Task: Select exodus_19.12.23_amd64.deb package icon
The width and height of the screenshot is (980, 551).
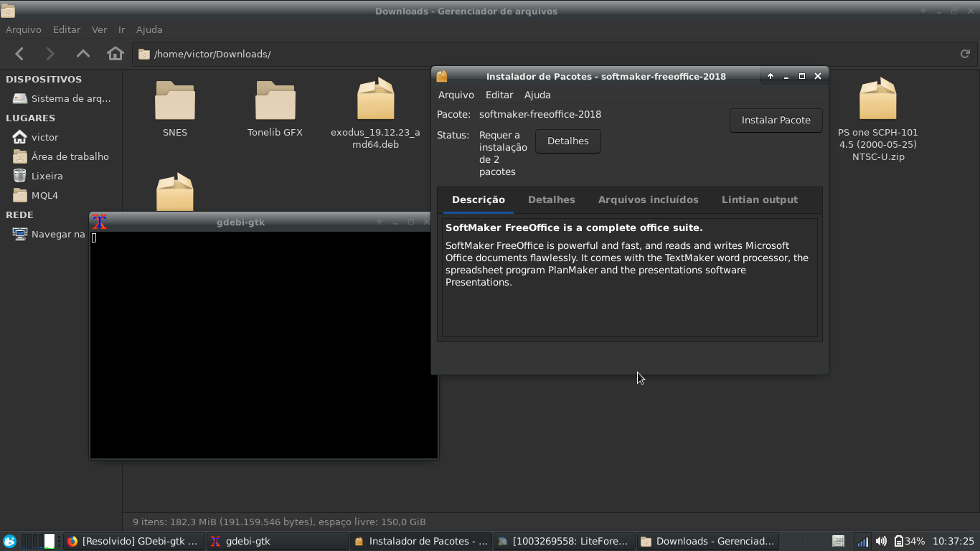Action: coord(375,99)
